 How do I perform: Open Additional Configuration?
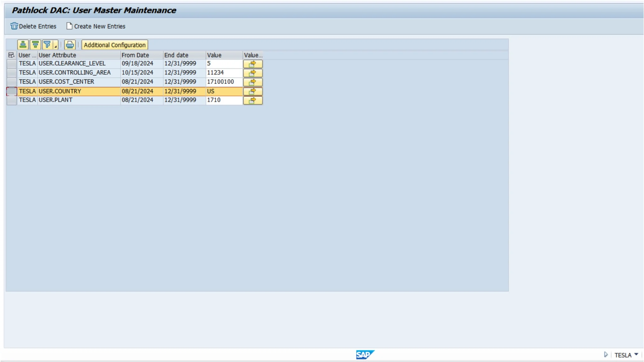pos(114,45)
